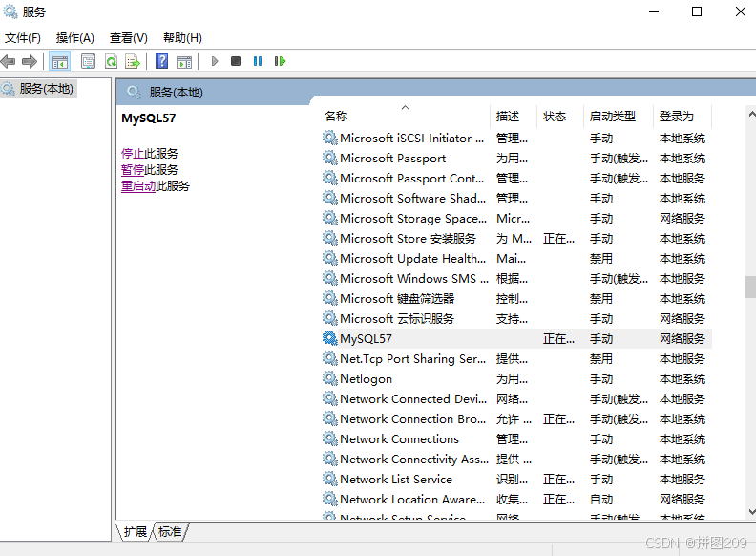Open the 操作(A) menu
This screenshot has width=756, height=556.
pos(74,37)
